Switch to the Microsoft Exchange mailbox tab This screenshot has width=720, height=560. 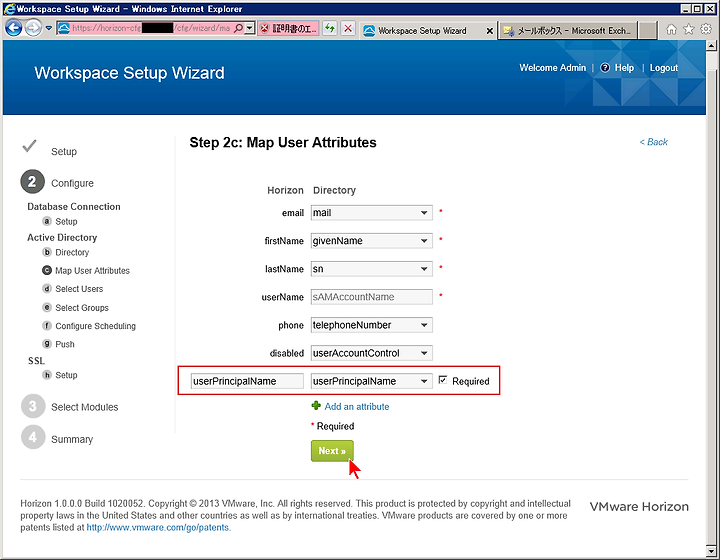pyautogui.click(x=567, y=31)
